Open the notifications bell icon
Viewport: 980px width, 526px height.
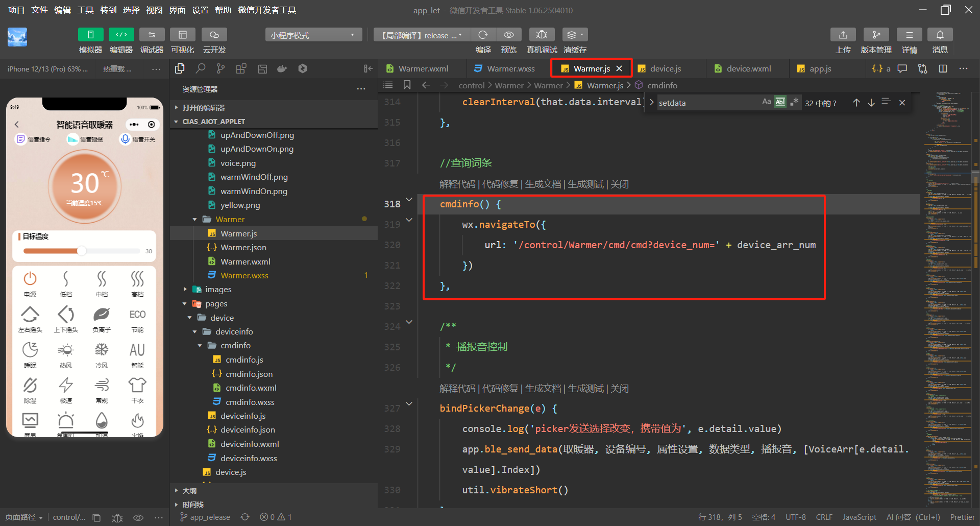click(940, 35)
